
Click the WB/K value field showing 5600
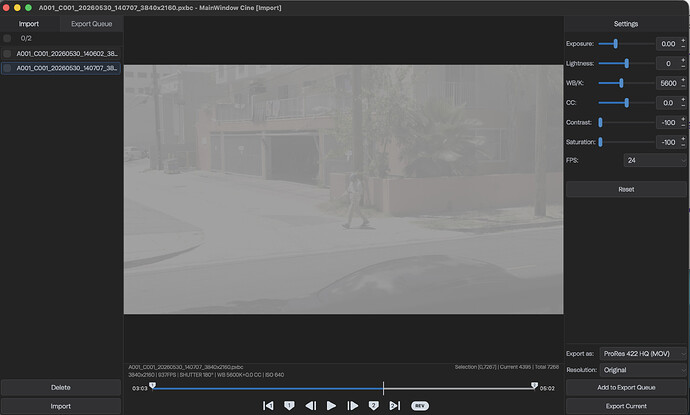pos(668,83)
